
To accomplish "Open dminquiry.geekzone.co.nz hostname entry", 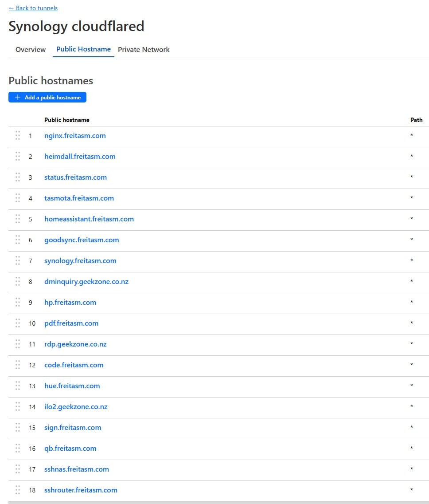I will tap(86, 281).
